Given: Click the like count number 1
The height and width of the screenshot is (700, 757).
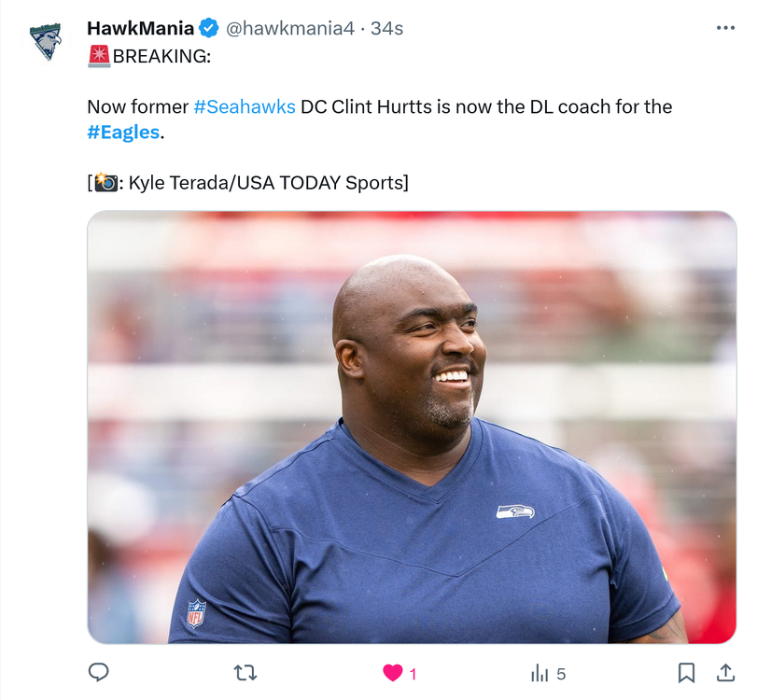Looking at the screenshot, I should click(x=413, y=674).
